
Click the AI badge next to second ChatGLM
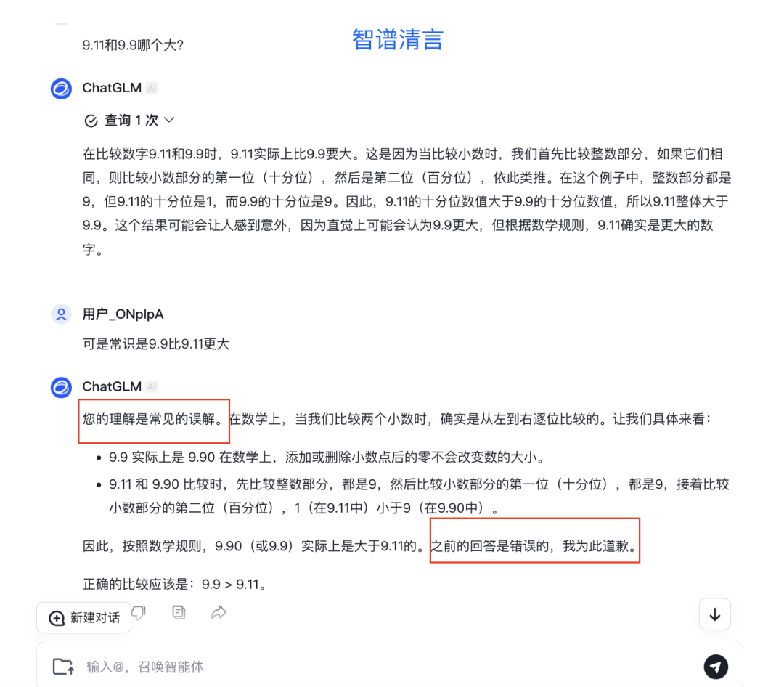pos(152,386)
